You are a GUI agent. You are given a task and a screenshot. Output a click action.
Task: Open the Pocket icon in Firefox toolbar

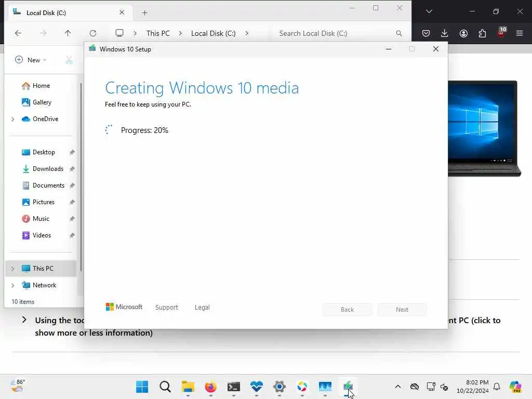pyautogui.click(x=426, y=33)
